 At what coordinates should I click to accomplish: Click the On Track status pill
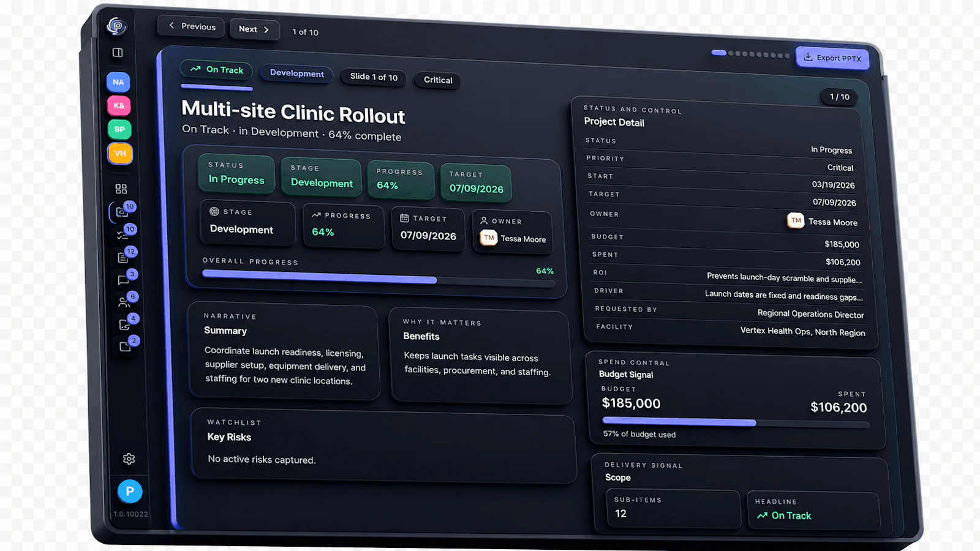(x=216, y=70)
